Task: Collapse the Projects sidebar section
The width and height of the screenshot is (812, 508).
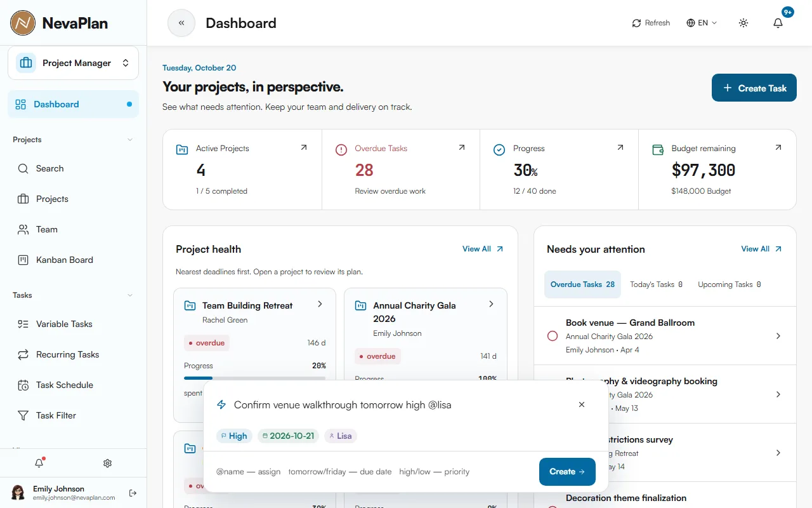Action: pyautogui.click(x=130, y=140)
